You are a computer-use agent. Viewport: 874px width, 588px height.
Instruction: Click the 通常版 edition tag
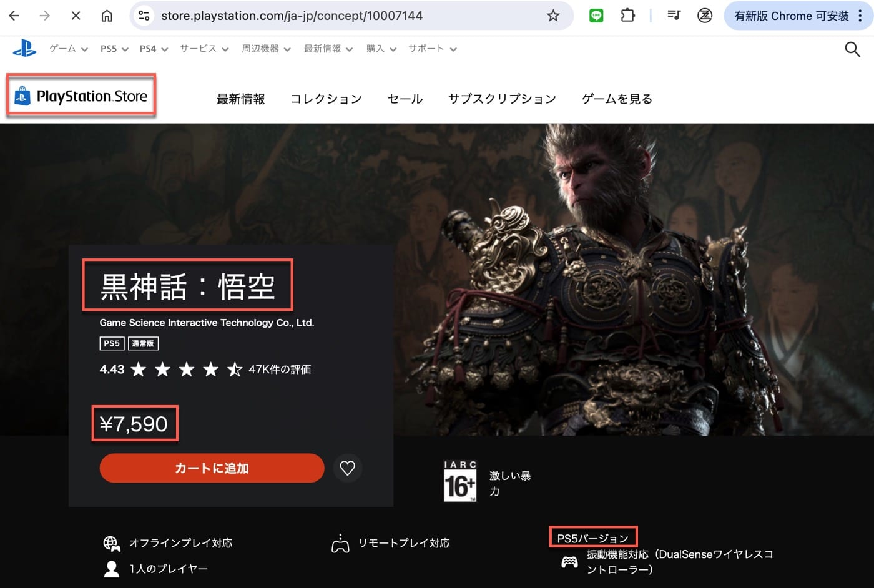coord(143,343)
